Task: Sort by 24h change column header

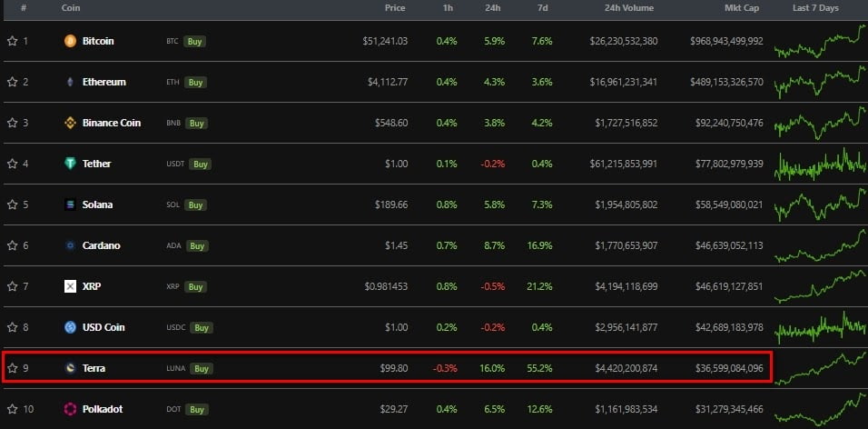Action: [495, 8]
